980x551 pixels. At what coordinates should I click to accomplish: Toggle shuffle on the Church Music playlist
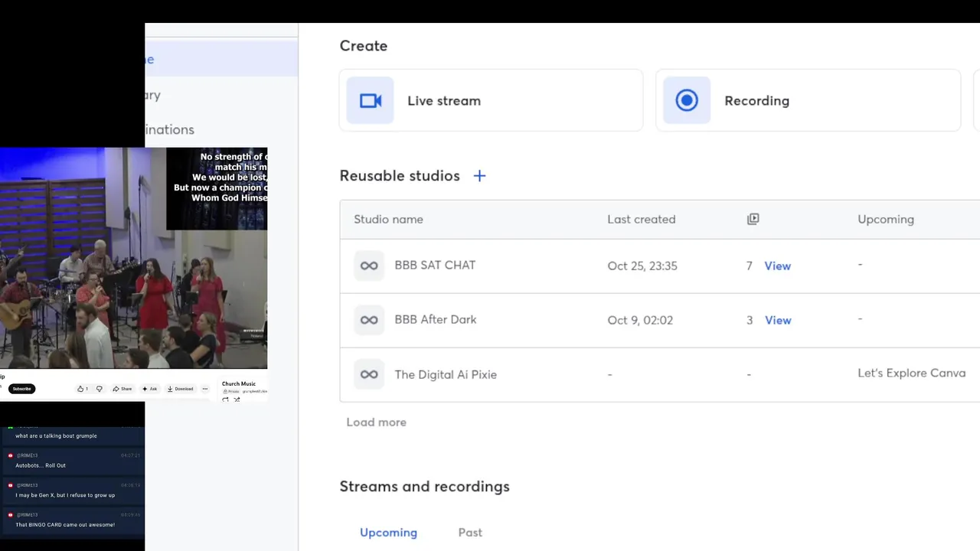pos(237,399)
